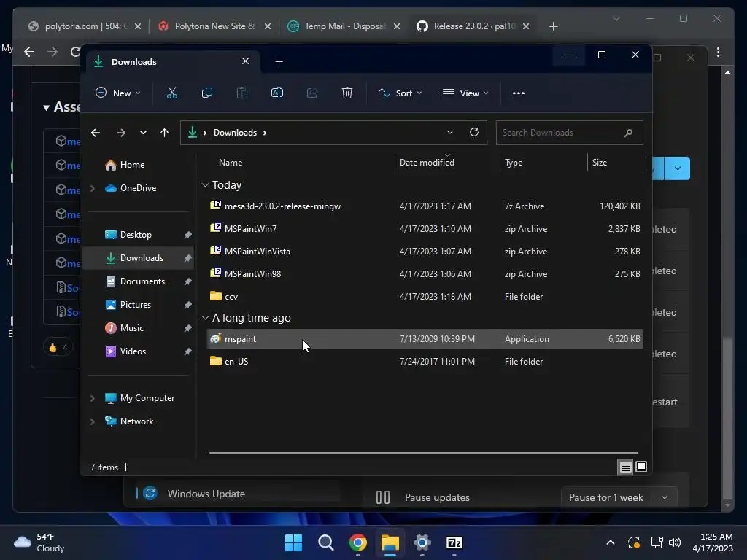The width and height of the screenshot is (747, 560).
Task: Switch to Polytoria New Site tab
Action: (215, 26)
